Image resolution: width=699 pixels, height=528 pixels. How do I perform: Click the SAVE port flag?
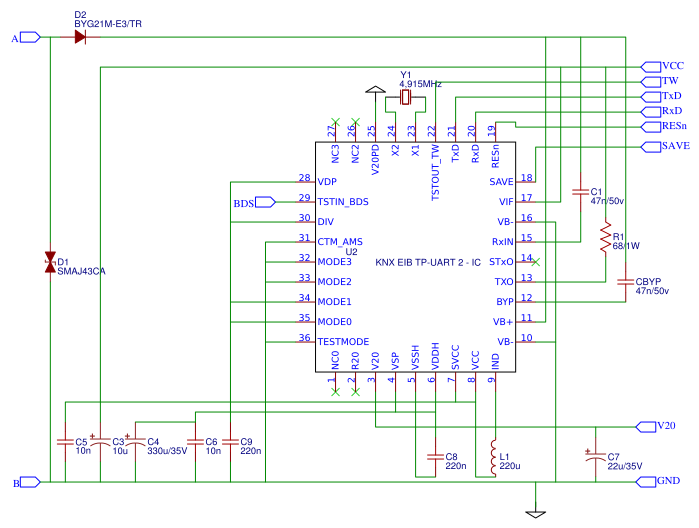[x=651, y=147]
